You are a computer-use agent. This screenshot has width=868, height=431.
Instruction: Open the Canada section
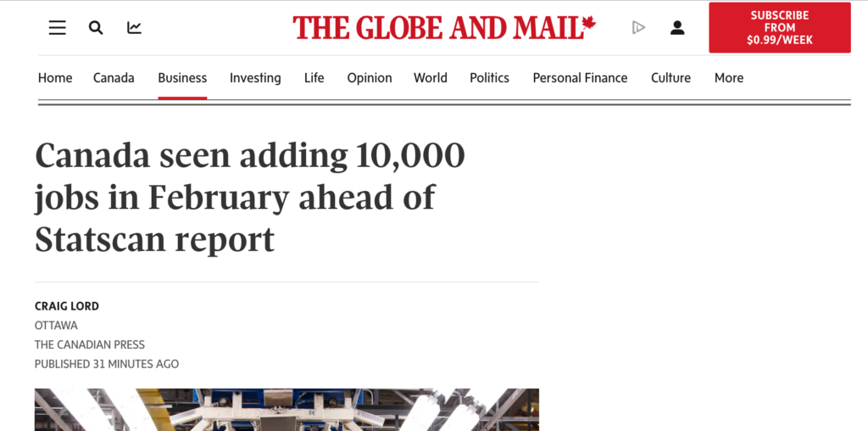114,78
